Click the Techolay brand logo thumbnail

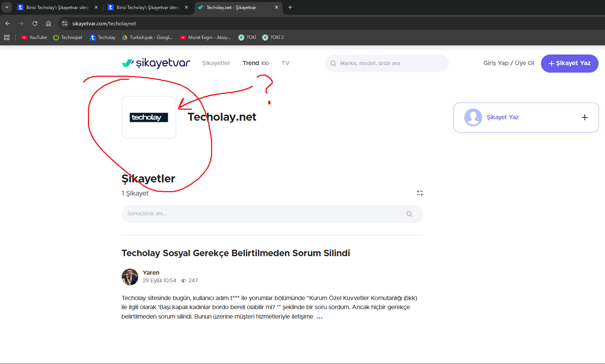(149, 117)
